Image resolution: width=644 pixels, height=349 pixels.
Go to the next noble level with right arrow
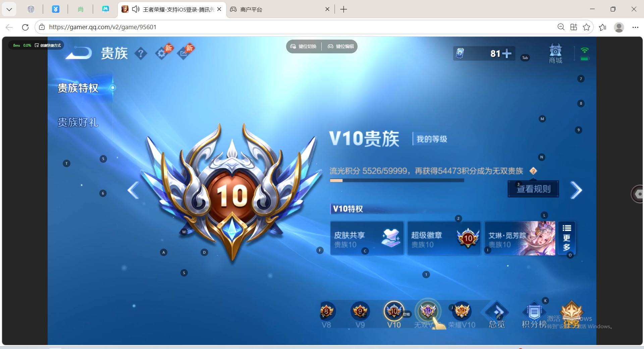coord(576,190)
